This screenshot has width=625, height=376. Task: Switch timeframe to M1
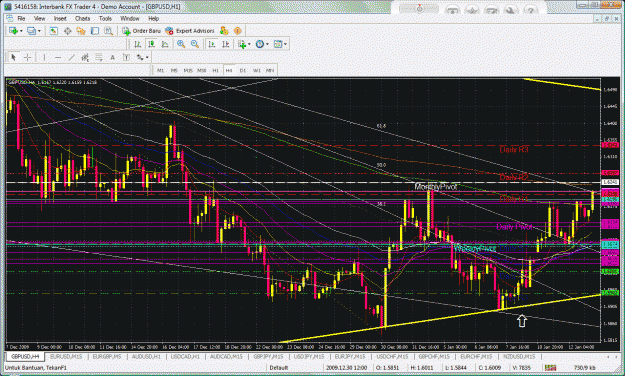tap(161, 71)
